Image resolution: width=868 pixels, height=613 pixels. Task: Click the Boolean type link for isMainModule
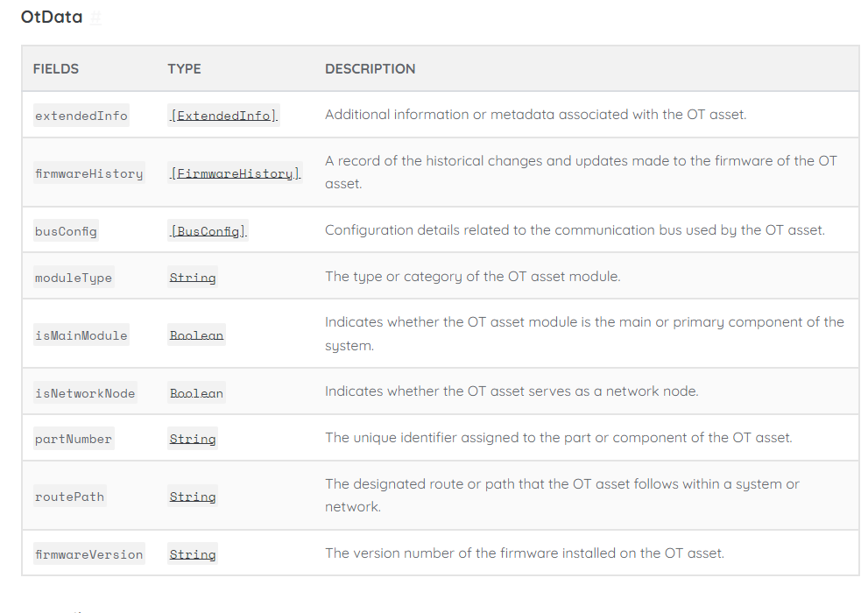tap(196, 335)
